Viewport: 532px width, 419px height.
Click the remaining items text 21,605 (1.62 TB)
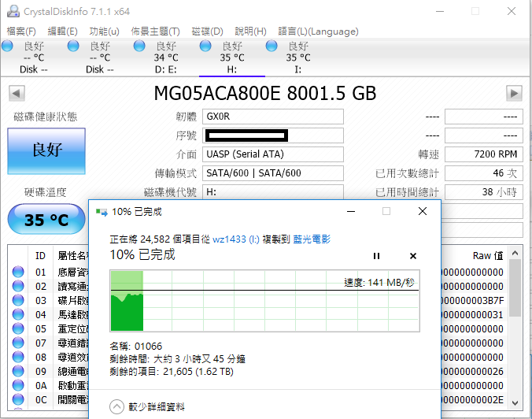pyautogui.click(x=198, y=372)
